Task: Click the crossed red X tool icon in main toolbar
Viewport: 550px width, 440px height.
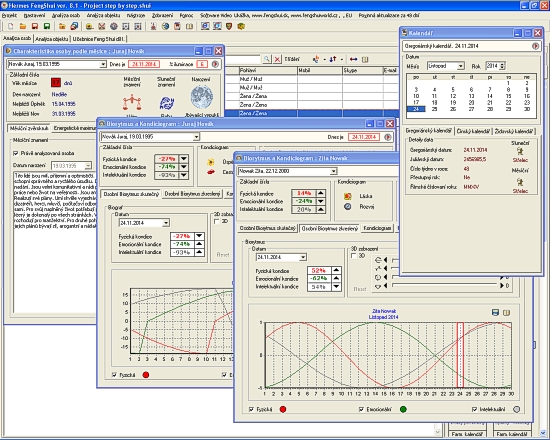Action: pyautogui.click(x=102, y=26)
